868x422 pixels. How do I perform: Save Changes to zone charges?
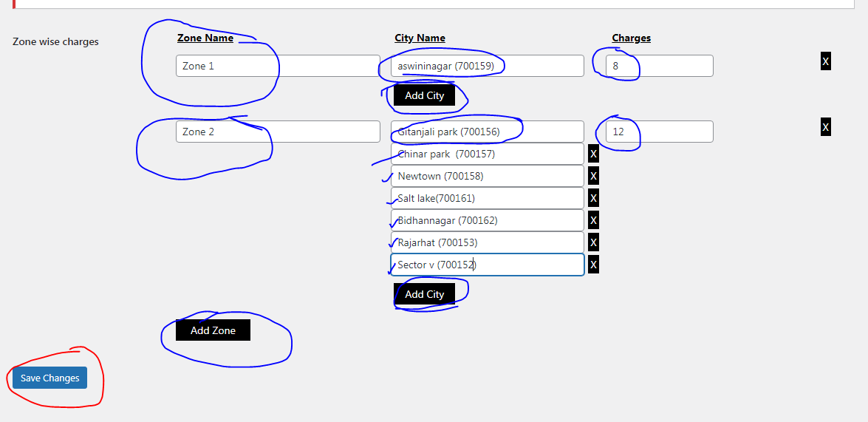49,378
